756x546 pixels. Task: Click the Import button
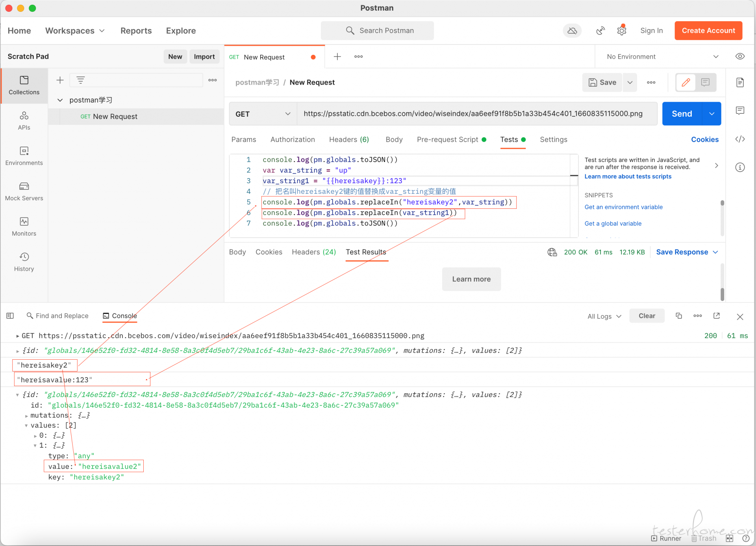pos(204,57)
